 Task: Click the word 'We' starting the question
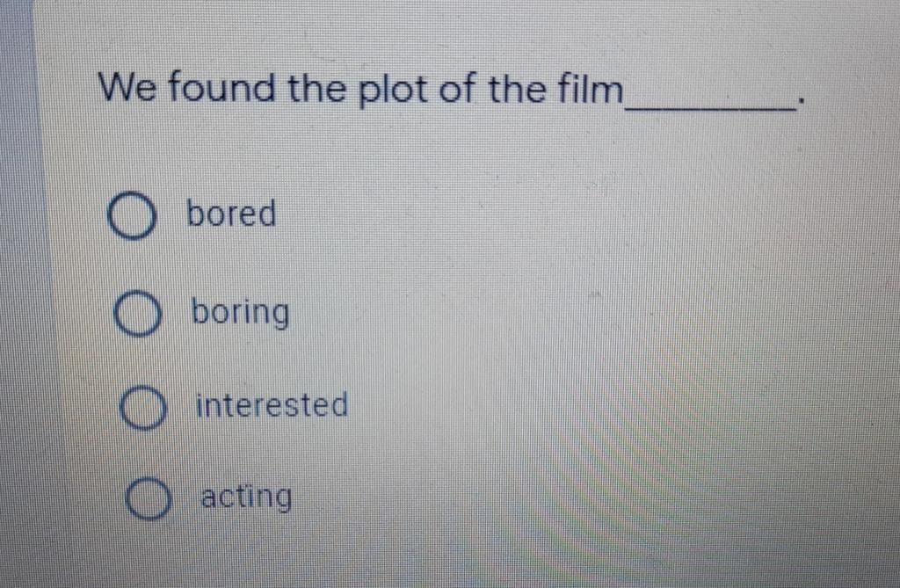click(x=127, y=87)
